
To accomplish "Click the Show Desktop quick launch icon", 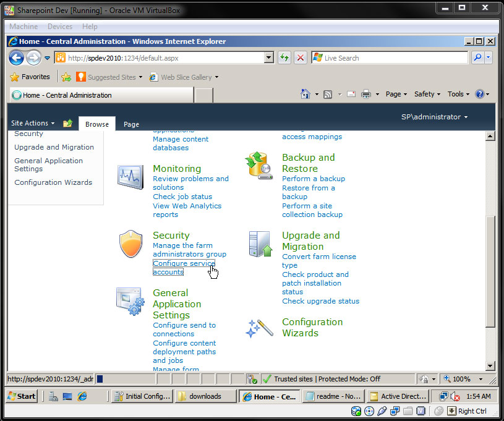I will tap(67, 396).
